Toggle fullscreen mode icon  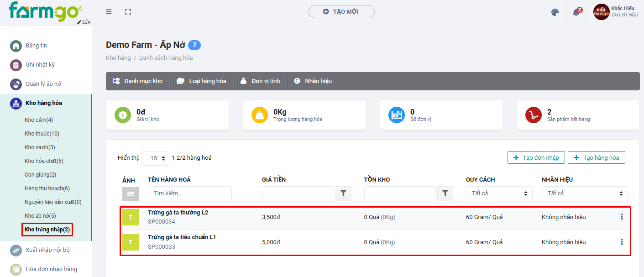click(x=128, y=12)
